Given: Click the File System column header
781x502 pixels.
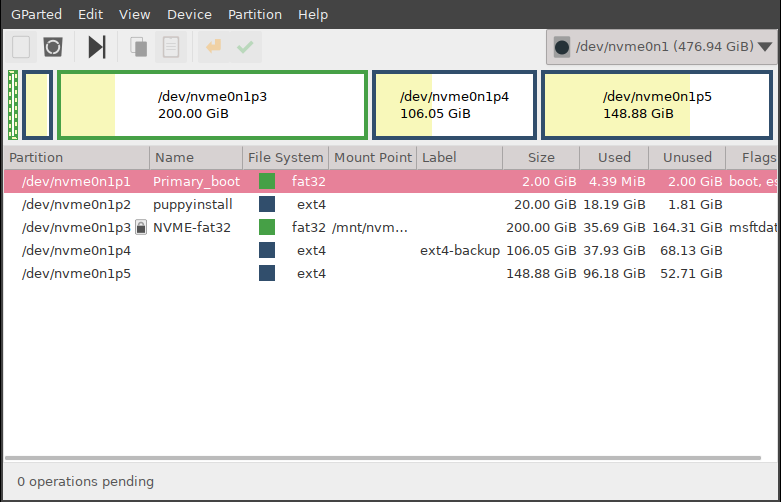Looking at the screenshot, I should (x=285, y=158).
